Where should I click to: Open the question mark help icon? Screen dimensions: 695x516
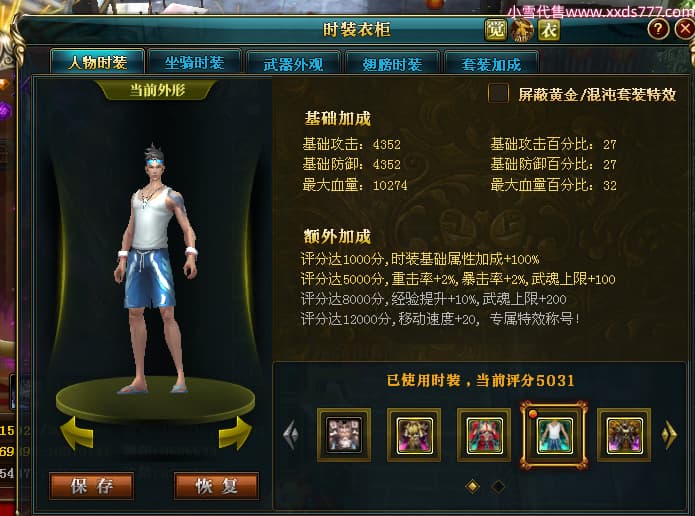pos(658,29)
